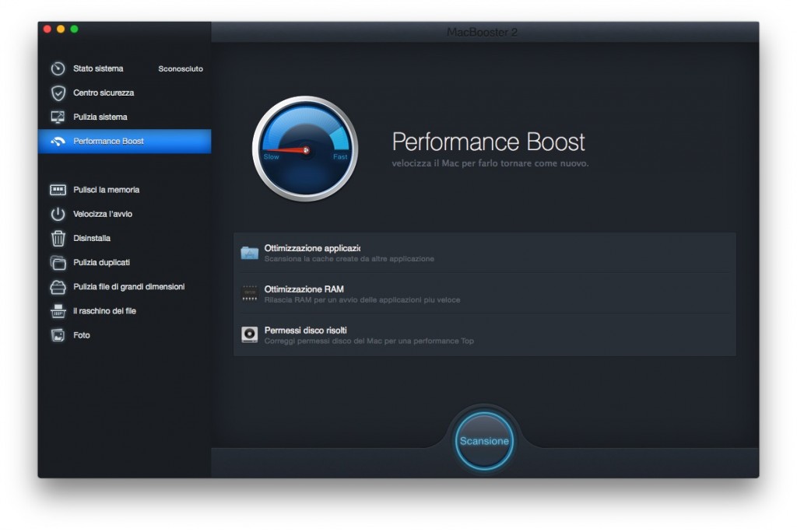Select the Ottimizzazione RAM list row
797x532 pixels.
[483, 293]
